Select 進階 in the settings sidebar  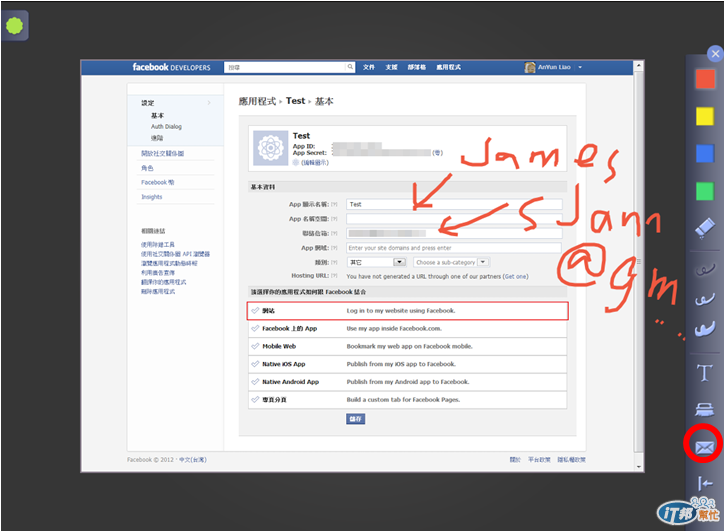pos(157,138)
